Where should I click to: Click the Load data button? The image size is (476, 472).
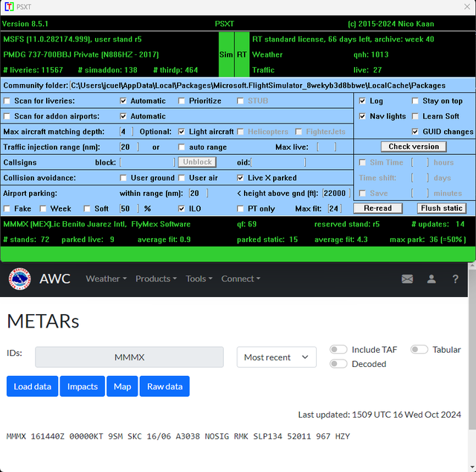tap(32, 386)
